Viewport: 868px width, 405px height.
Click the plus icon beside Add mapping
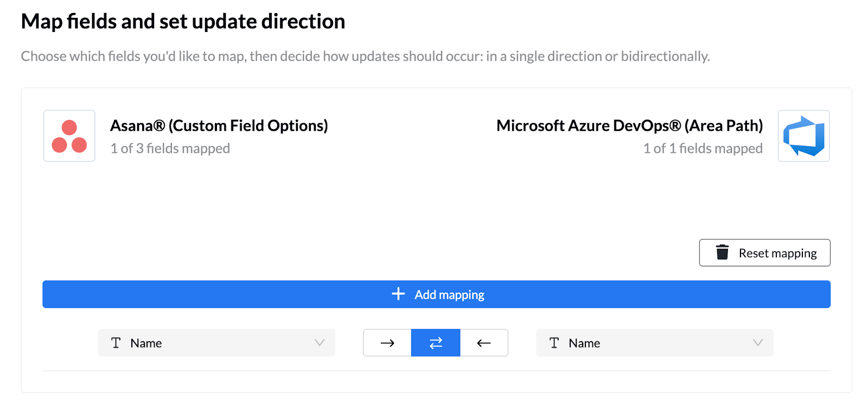[398, 294]
